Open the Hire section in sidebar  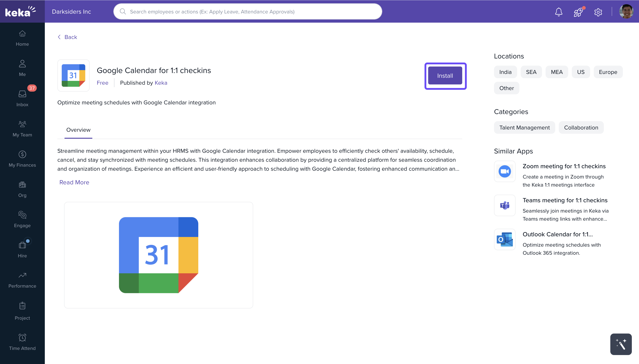22,250
